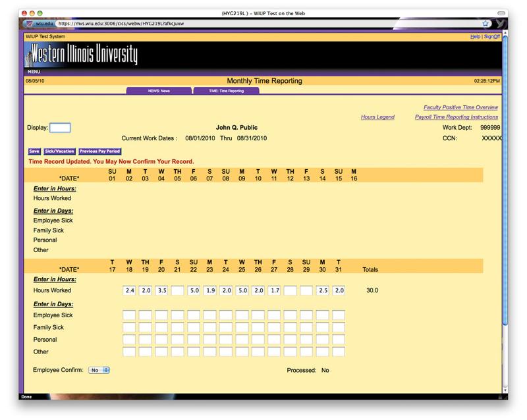
Task: Switch to the NEWS: News tab
Action: tap(159, 91)
